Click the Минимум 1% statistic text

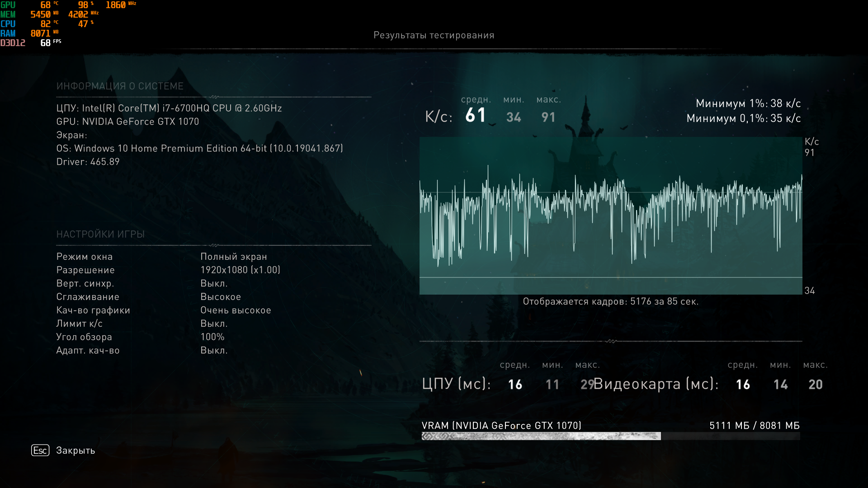tap(748, 103)
